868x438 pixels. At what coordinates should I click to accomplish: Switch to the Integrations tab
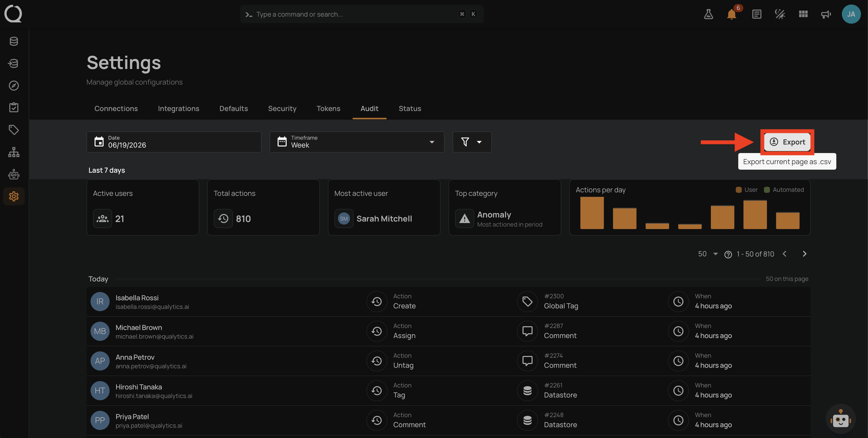tap(179, 108)
